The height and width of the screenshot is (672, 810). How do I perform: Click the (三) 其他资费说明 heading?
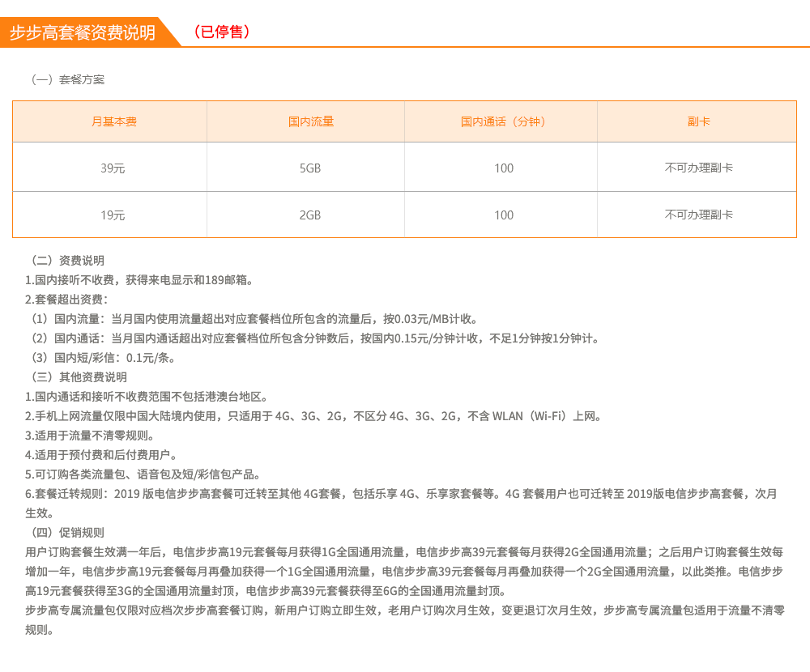click(79, 377)
